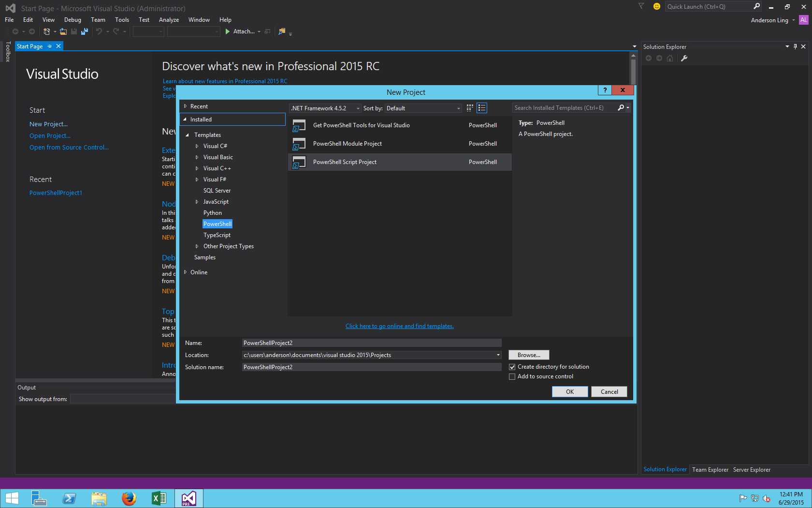The image size is (812, 508).
Task: Expand the JavaScript templates node
Action: [x=197, y=202]
